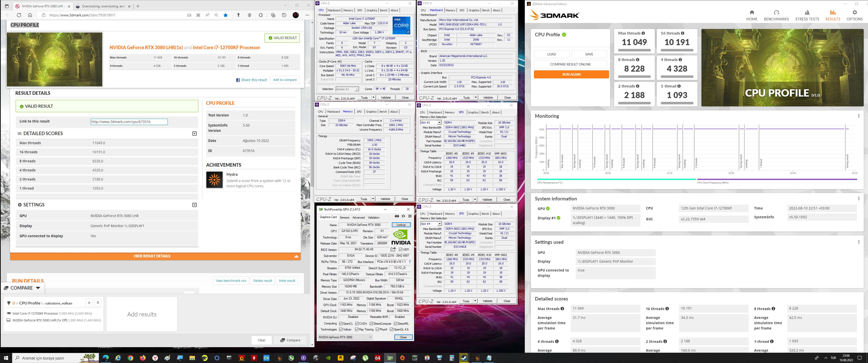Toggle UEFI checkbox in GPU-Z

click(400, 250)
